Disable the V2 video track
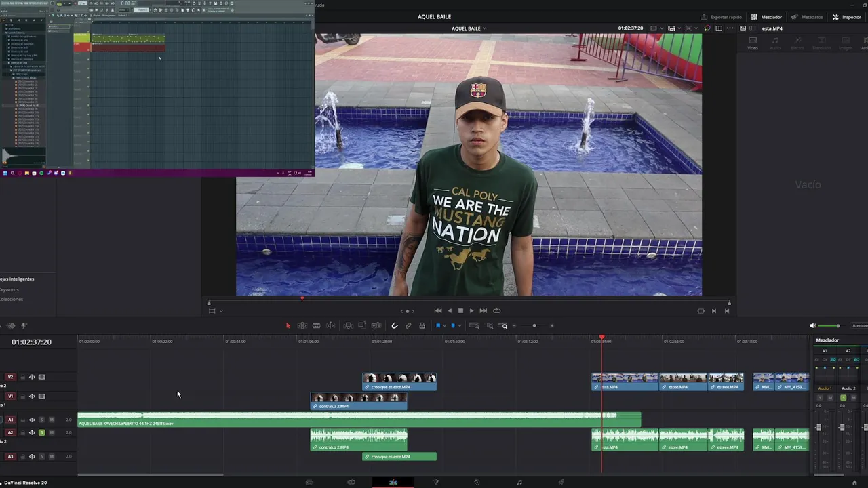 coord(41,377)
